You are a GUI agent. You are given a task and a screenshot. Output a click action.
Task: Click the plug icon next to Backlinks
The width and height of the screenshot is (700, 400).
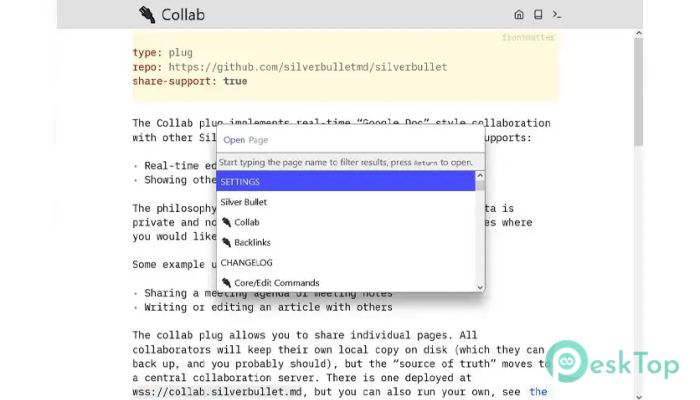click(226, 242)
